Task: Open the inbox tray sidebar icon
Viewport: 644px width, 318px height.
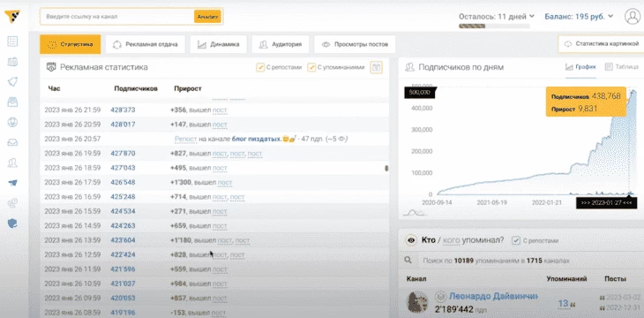Action: coord(12,142)
